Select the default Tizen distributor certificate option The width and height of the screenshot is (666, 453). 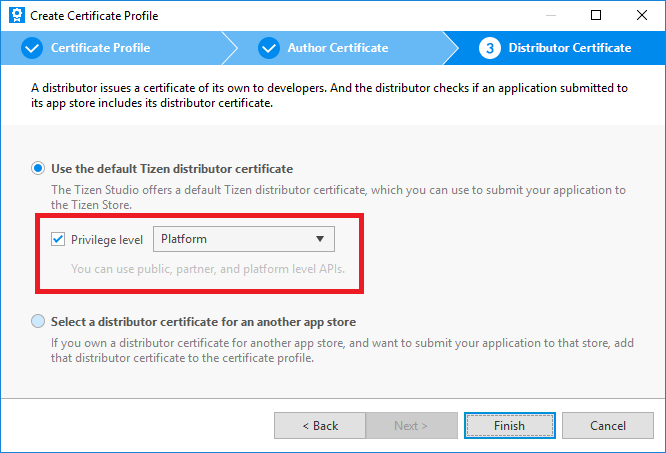39,168
